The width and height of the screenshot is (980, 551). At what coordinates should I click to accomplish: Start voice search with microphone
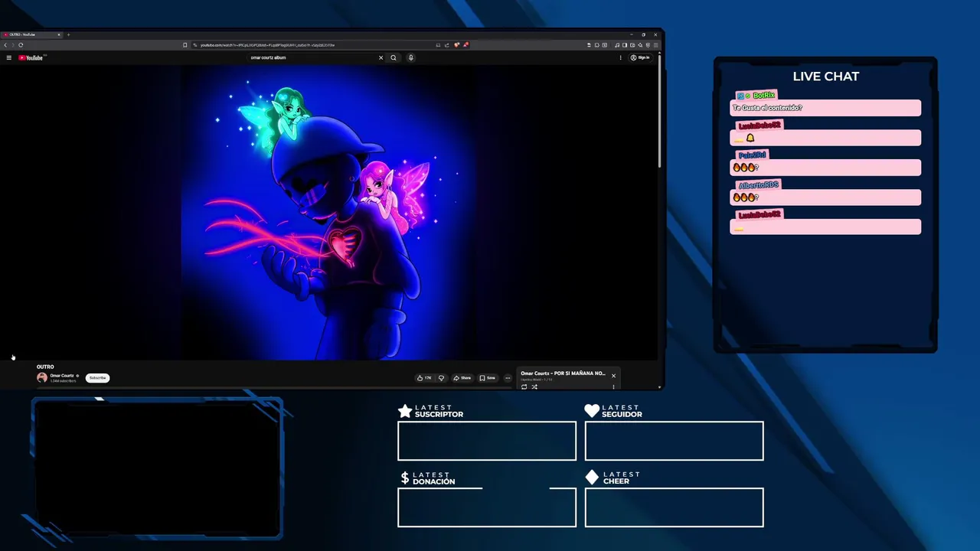pyautogui.click(x=410, y=57)
